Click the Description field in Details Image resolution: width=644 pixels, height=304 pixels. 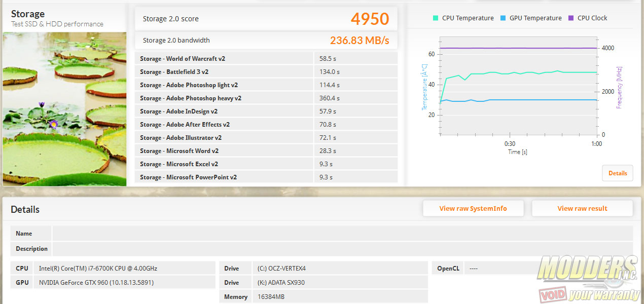342,249
